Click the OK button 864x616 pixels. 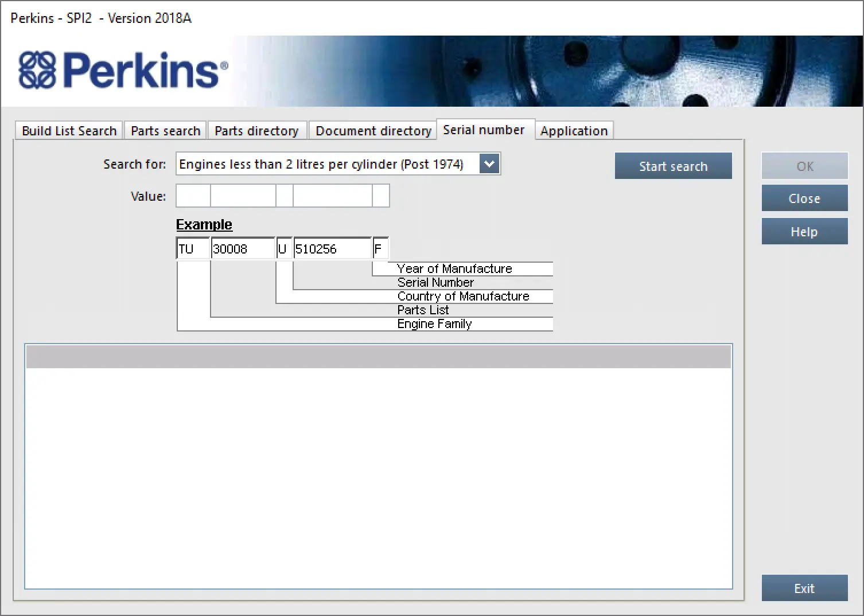pyautogui.click(x=804, y=166)
